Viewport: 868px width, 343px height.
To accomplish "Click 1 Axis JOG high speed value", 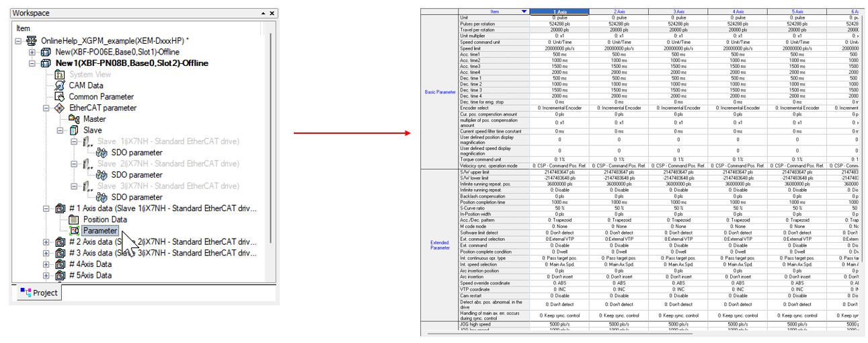I will coord(560,324).
